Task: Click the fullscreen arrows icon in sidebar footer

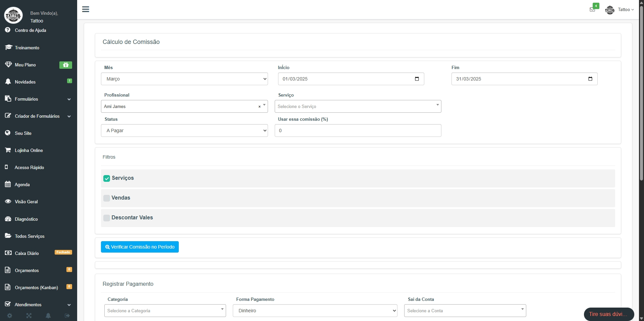Action: (29, 316)
